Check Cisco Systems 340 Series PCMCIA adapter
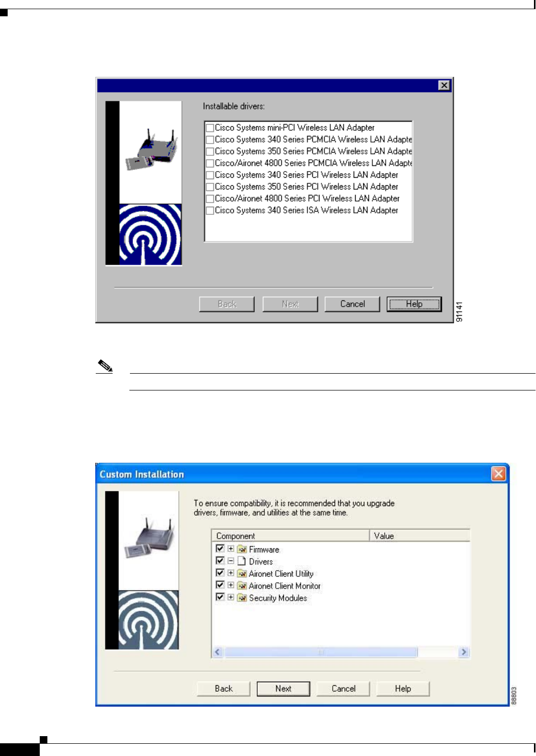 coord(209,139)
